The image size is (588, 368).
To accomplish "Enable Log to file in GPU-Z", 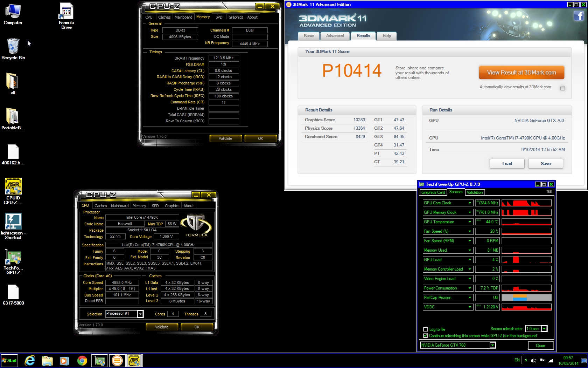I will point(426,329).
